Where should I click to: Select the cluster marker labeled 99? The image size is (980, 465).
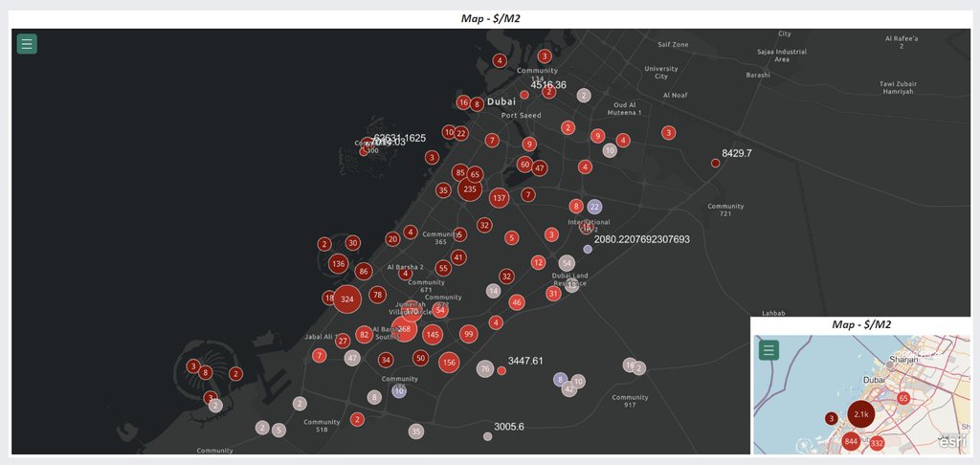[468, 334]
